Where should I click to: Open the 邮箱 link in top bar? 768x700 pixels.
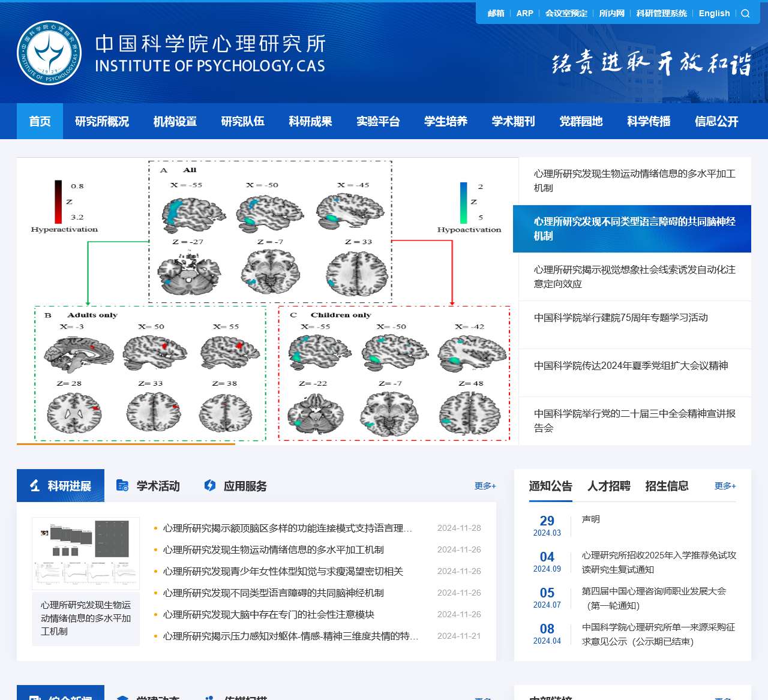[496, 13]
